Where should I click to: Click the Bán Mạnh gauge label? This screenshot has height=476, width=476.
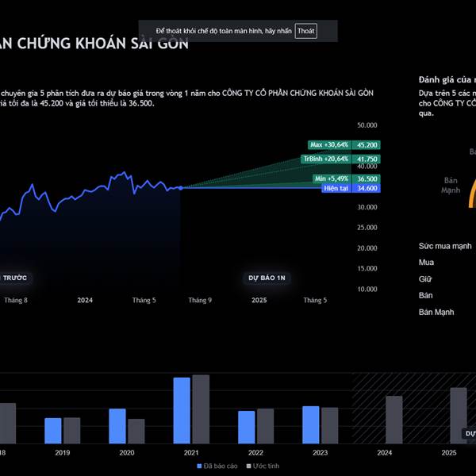451,185
